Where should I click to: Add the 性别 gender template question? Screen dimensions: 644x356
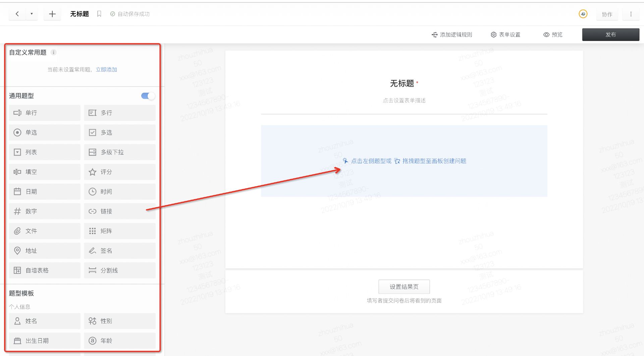point(120,321)
